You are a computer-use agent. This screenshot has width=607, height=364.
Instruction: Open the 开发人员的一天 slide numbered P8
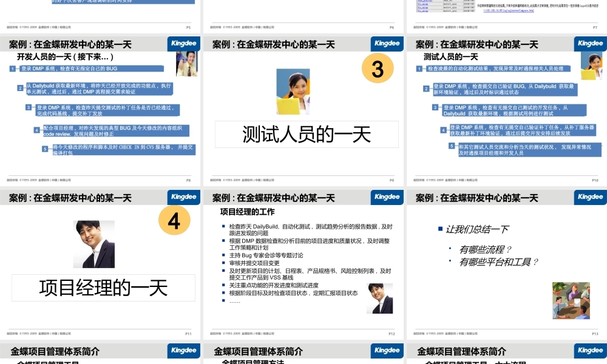click(x=100, y=110)
